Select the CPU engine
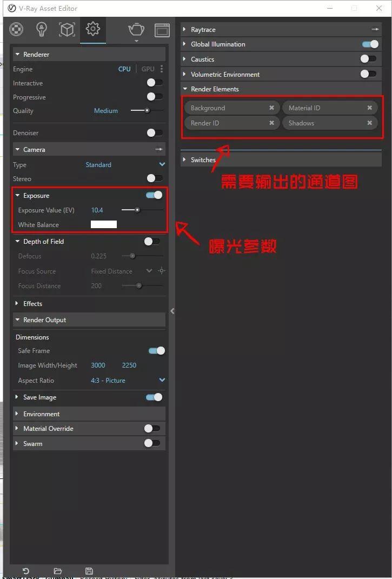This screenshot has width=392, height=579. click(124, 69)
